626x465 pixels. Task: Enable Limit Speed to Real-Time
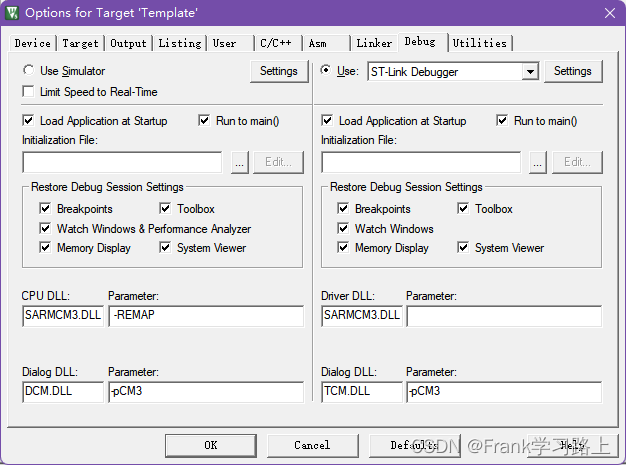coord(28,91)
